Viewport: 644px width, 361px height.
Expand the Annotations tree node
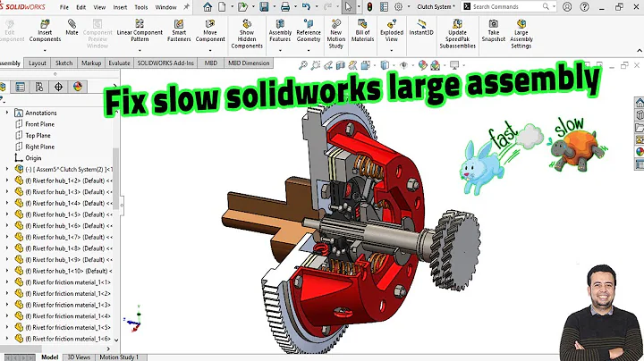point(7,113)
